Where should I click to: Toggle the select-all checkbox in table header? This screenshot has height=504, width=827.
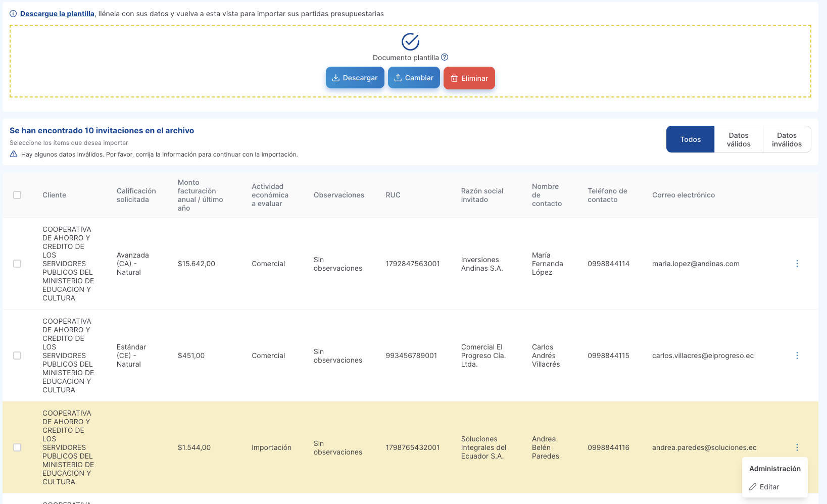(x=17, y=195)
